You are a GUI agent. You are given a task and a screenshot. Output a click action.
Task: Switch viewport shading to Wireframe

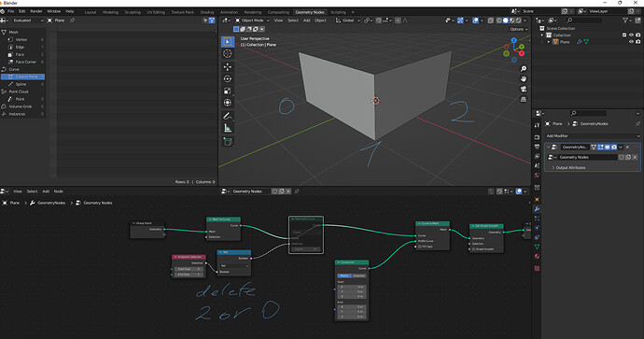tap(499, 21)
